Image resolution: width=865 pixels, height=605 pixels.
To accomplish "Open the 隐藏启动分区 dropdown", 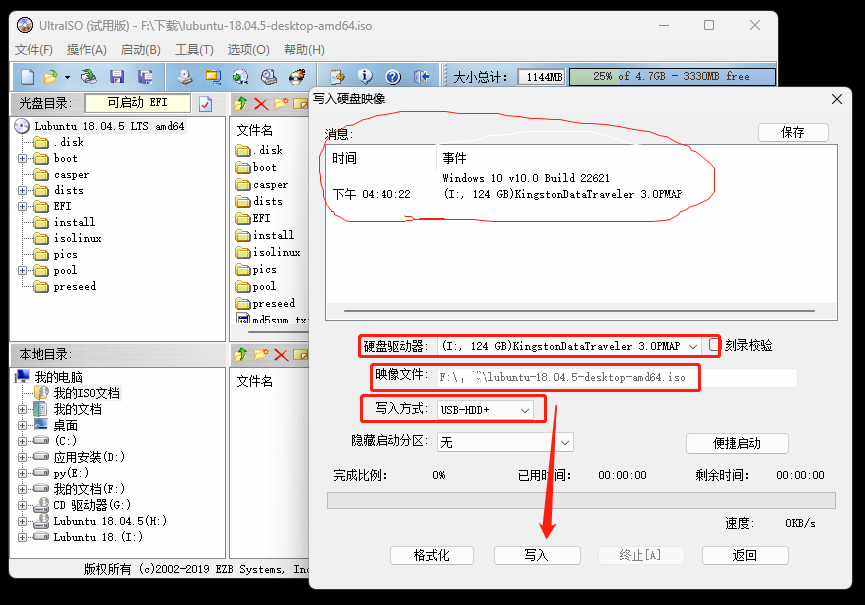I will pyautogui.click(x=565, y=442).
